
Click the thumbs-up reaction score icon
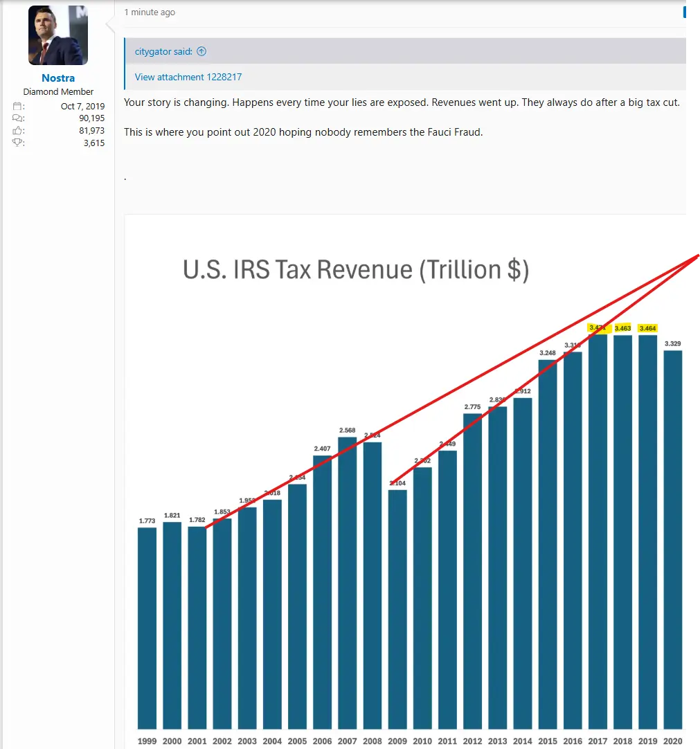point(18,131)
